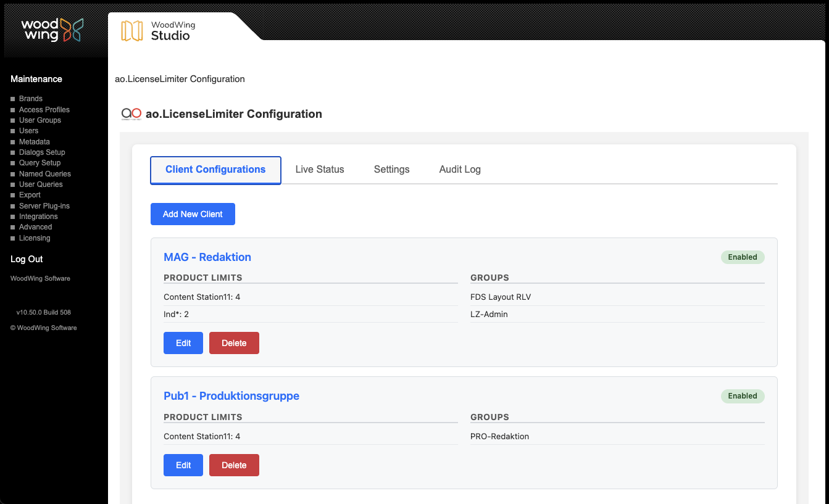Viewport: 829px width, 504px height.
Task: Click the ao.LicenseLimiter logo icon
Action: tap(131, 114)
